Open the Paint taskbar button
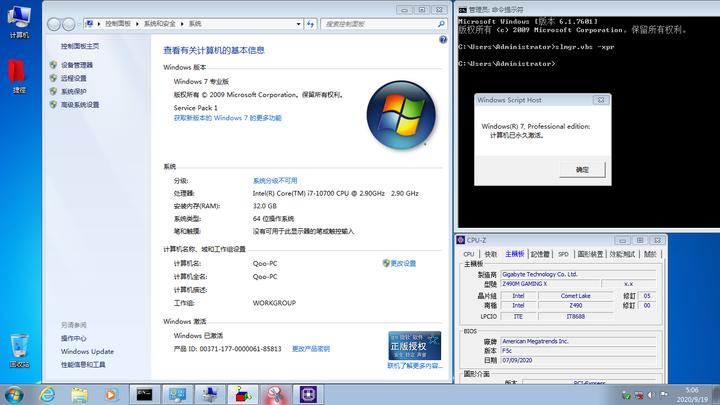The image size is (720, 405). coord(243,394)
